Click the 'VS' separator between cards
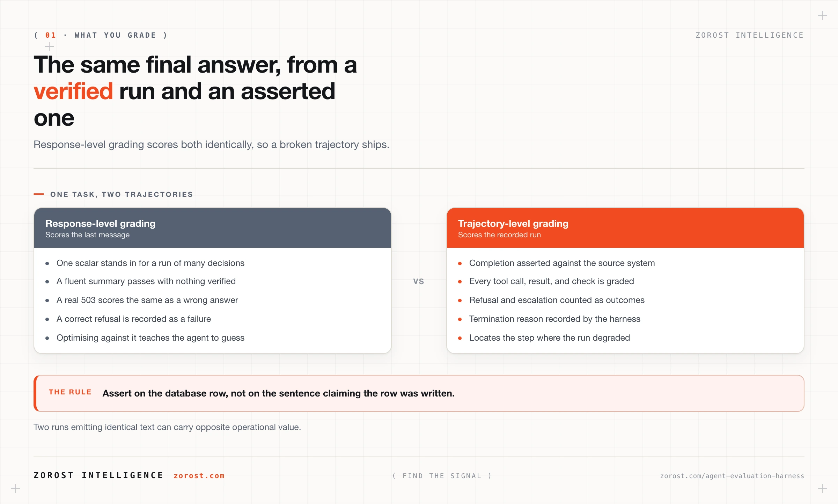The height and width of the screenshot is (504, 838). (x=419, y=281)
